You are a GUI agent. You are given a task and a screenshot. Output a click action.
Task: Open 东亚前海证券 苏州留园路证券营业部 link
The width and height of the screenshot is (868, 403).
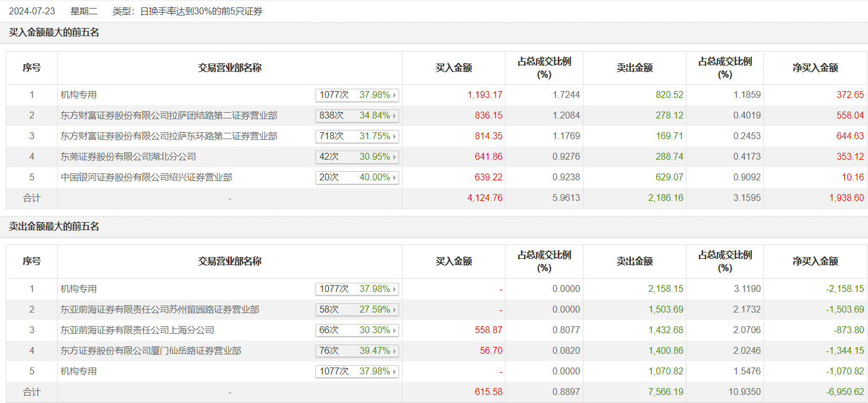coord(160,310)
